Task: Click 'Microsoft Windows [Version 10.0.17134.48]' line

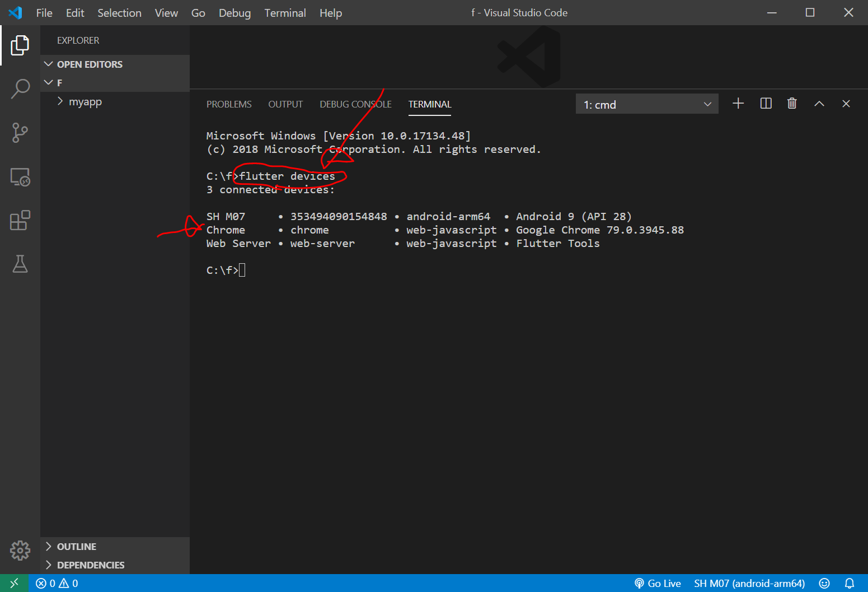Action: pos(339,136)
